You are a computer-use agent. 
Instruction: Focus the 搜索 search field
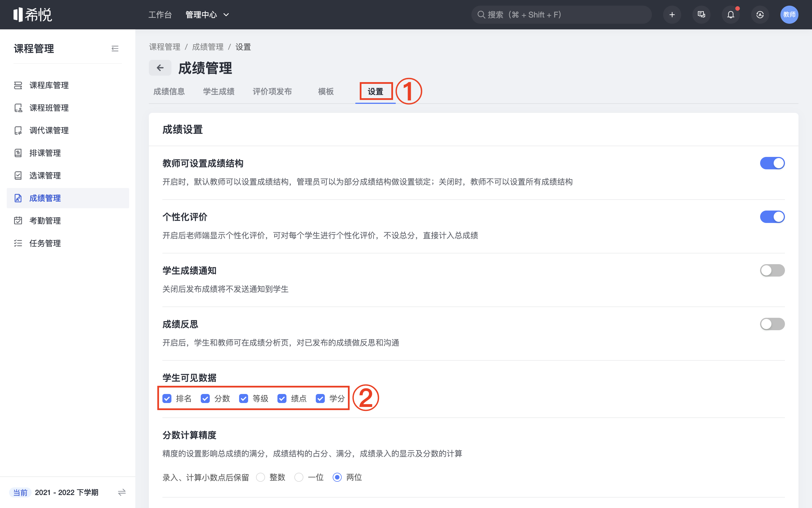coord(561,15)
